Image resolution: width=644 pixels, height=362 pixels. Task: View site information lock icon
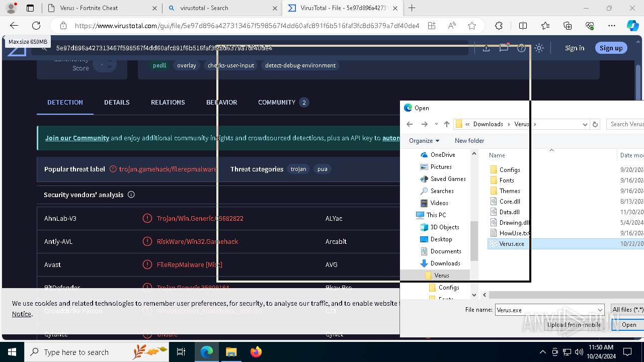point(63,26)
